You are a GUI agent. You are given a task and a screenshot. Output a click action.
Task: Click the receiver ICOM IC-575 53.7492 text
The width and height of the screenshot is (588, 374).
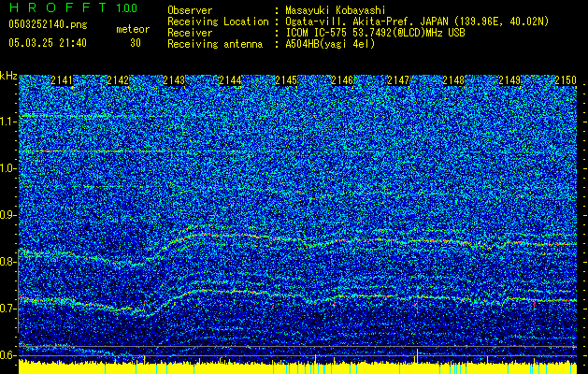[375, 33]
